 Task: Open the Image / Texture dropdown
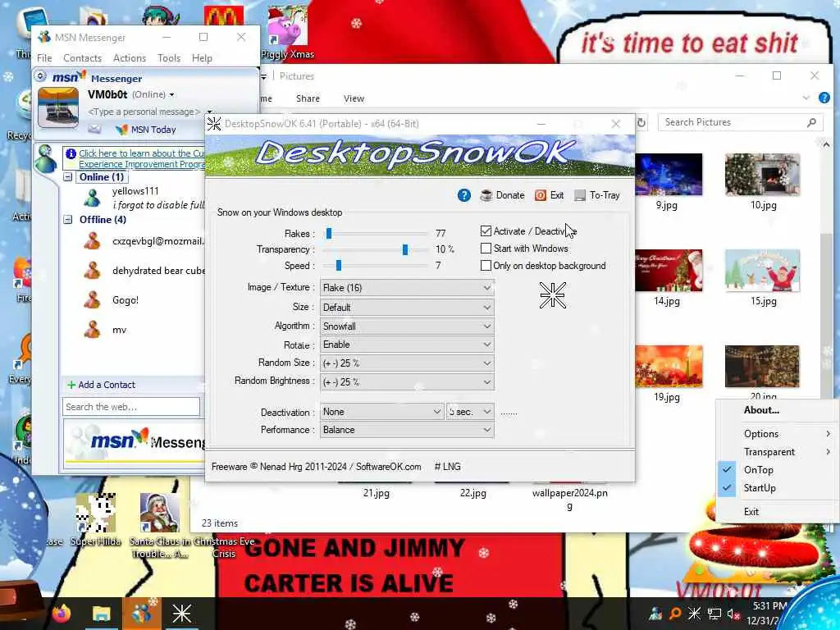click(407, 288)
